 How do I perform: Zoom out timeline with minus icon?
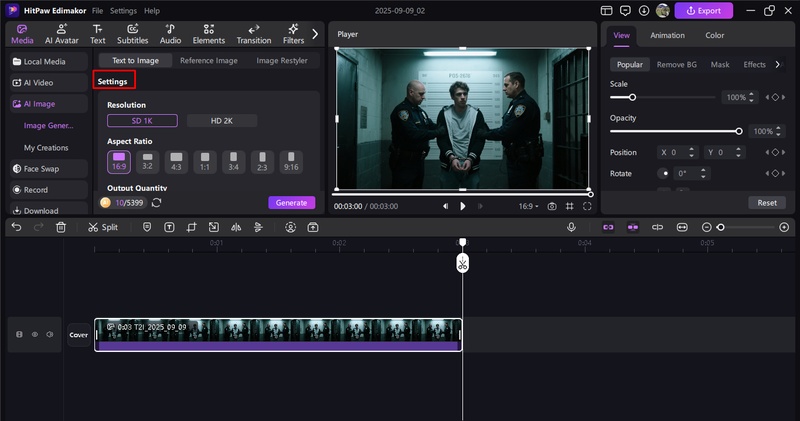[707, 227]
